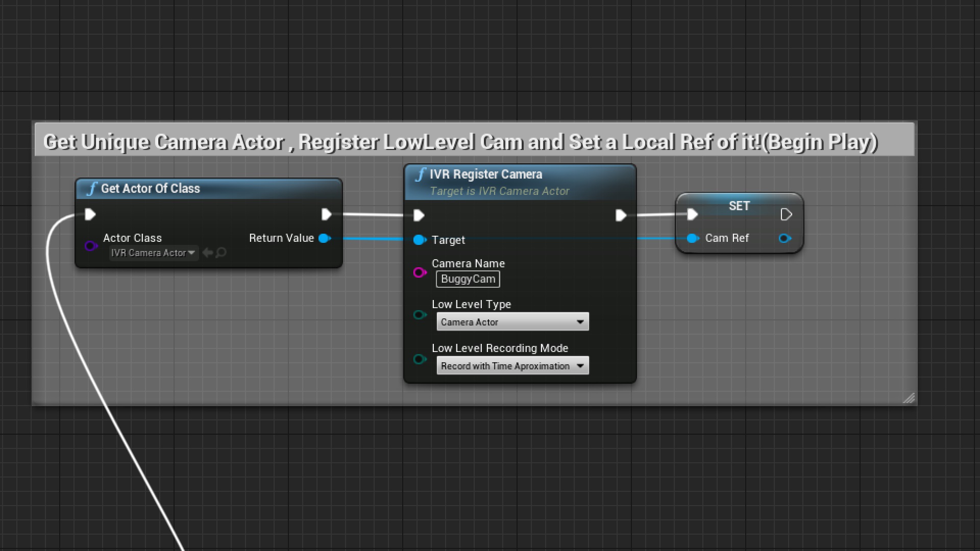Click the SET node title
The height and width of the screenshot is (551, 980).
(x=739, y=206)
